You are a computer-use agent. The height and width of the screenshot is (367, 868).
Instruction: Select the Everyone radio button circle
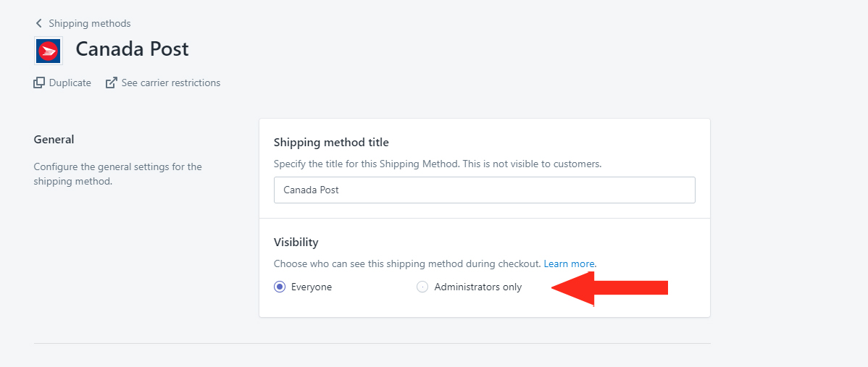[x=280, y=287]
